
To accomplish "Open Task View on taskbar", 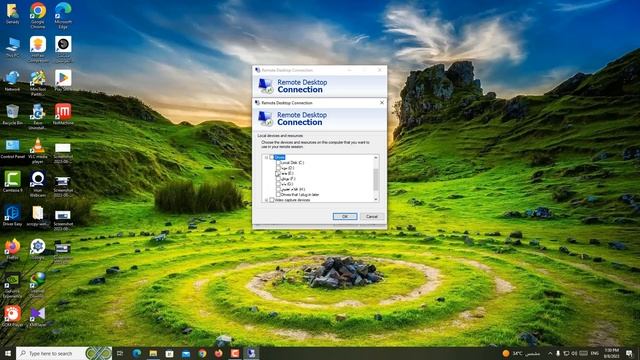I will click(120, 353).
